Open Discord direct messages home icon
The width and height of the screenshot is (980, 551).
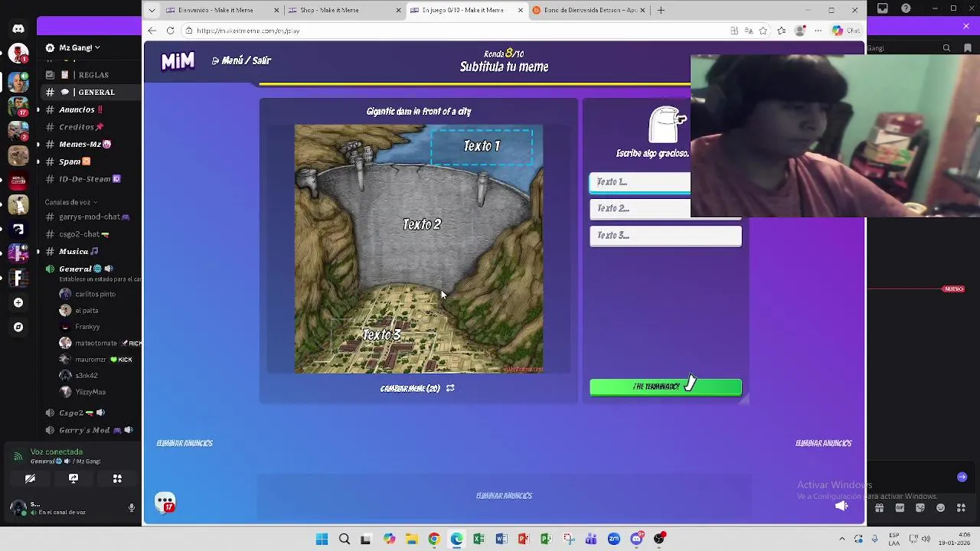tap(18, 29)
